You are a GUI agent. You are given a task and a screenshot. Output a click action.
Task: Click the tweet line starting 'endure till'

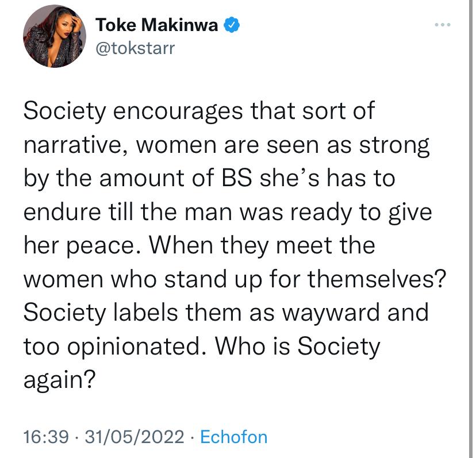click(228, 213)
